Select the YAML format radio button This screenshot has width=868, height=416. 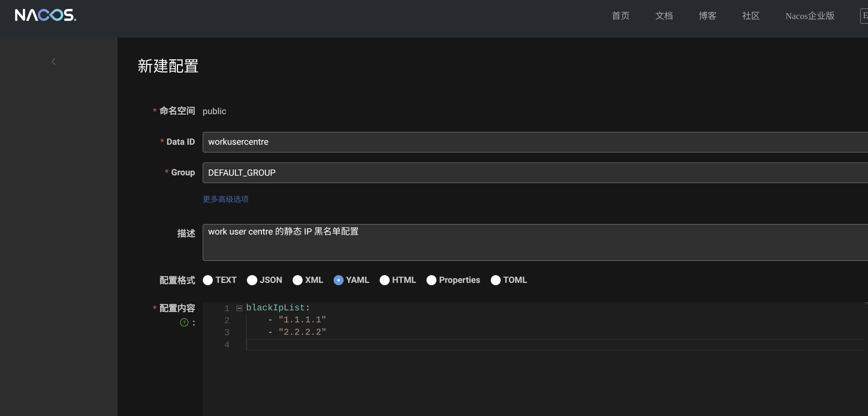click(338, 280)
